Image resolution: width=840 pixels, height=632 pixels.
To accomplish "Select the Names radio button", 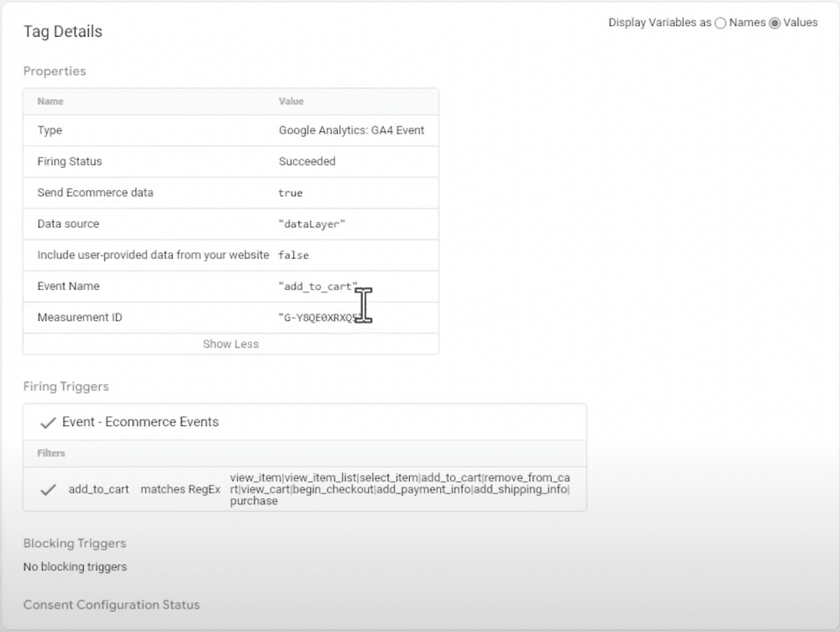I will tap(719, 23).
